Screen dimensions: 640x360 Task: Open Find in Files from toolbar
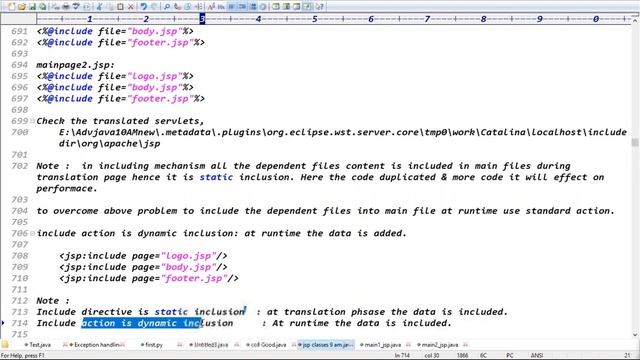188,7
